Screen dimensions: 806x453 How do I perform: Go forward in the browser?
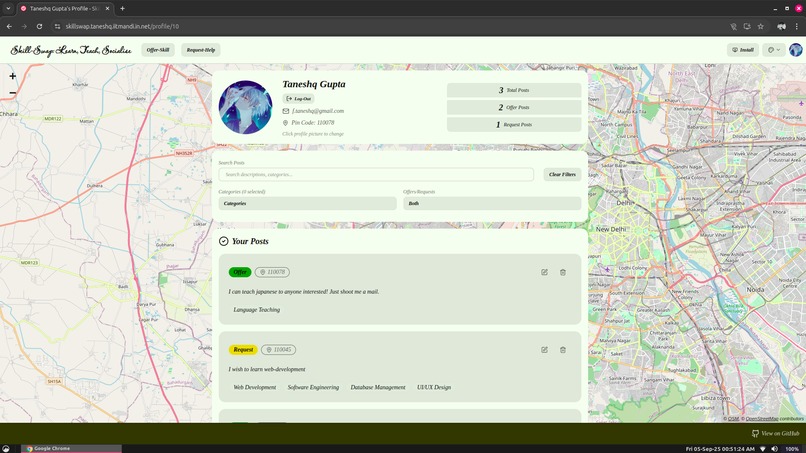[24, 26]
